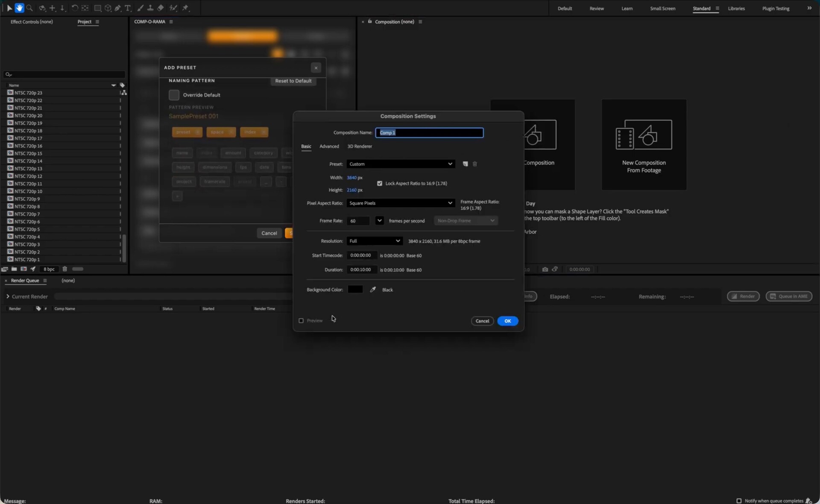Open the Effect Controls tab
820x504 pixels.
coord(32,22)
